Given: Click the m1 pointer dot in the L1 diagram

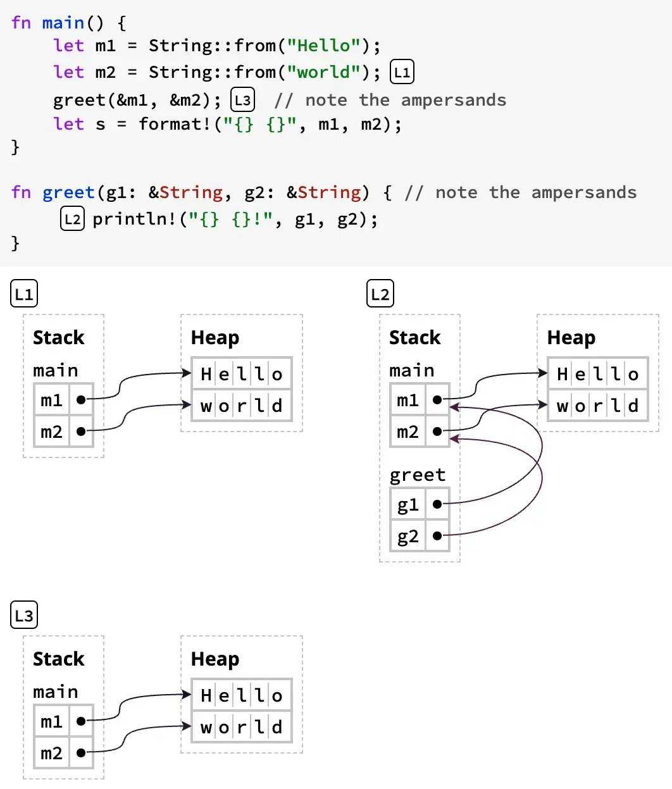Looking at the screenshot, I should pyautogui.click(x=81, y=400).
